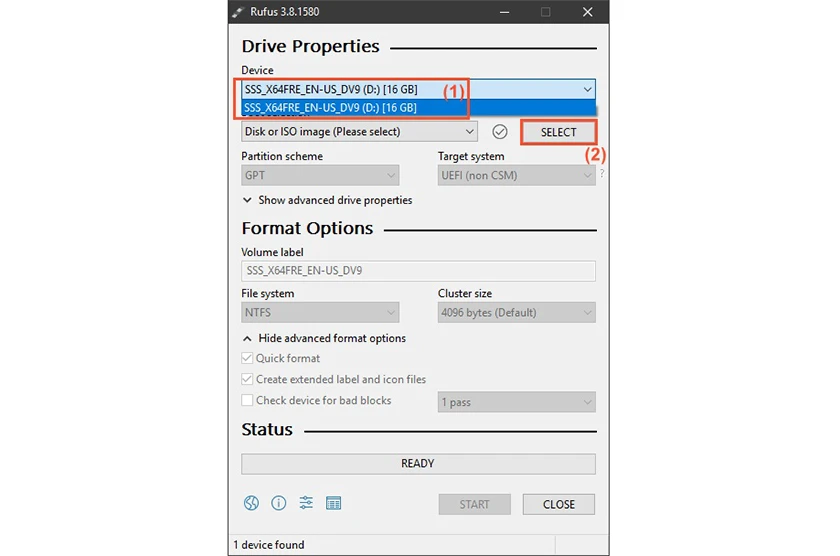Open the About info icon

279,503
